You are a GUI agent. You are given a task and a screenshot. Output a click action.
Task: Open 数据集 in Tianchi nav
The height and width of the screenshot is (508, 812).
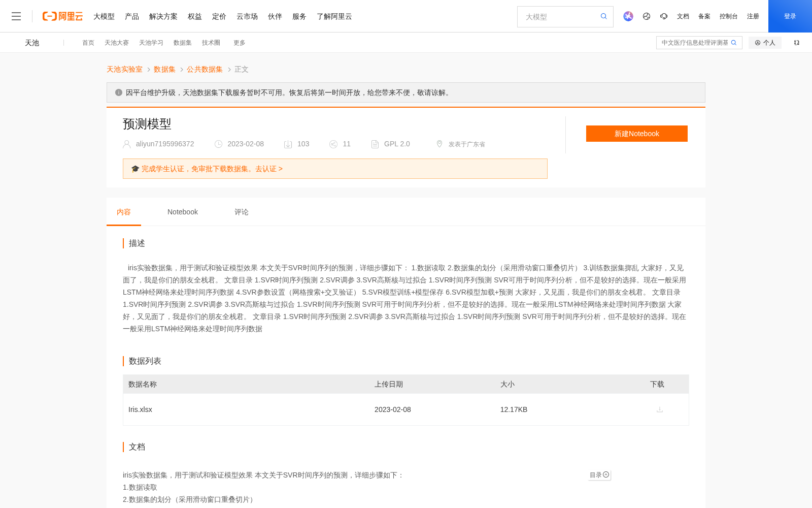click(x=183, y=43)
